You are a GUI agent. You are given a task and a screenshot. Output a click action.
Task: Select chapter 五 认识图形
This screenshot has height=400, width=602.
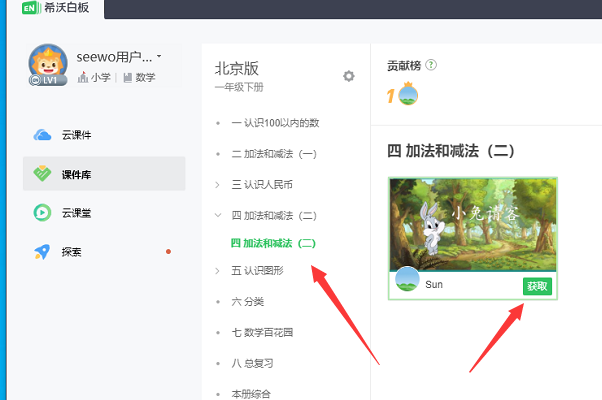(257, 271)
